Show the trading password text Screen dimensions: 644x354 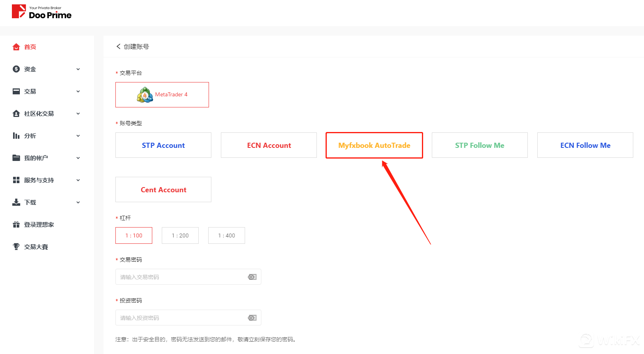[252, 277]
